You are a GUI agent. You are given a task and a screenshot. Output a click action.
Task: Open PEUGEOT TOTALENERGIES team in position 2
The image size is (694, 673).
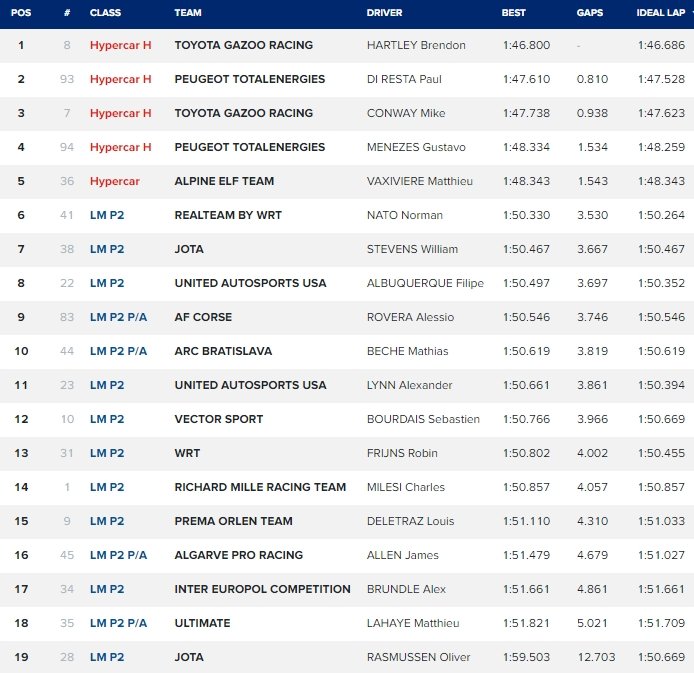249,80
